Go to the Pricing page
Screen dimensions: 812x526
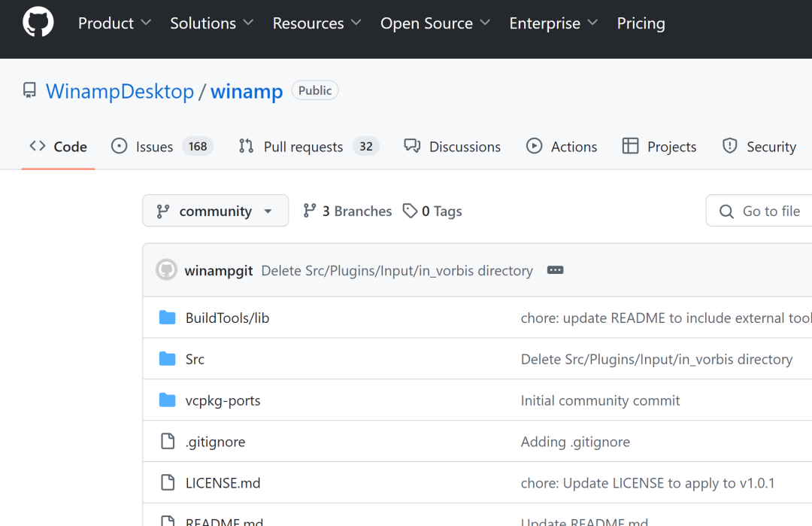(641, 23)
